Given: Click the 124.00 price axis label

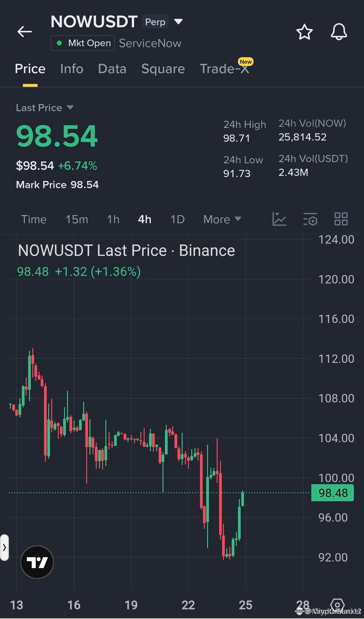Looking at the screenshot, I should coord(336,240).
